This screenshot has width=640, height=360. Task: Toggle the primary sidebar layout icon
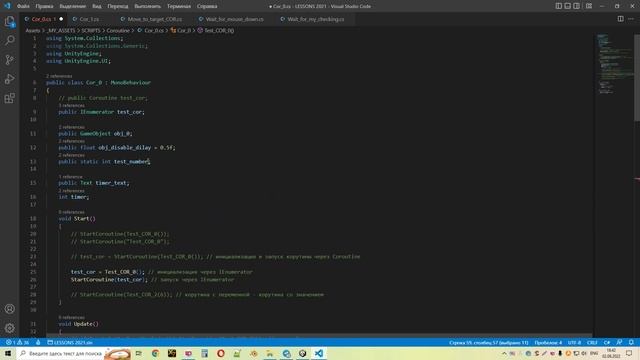(x=558, y=6)
